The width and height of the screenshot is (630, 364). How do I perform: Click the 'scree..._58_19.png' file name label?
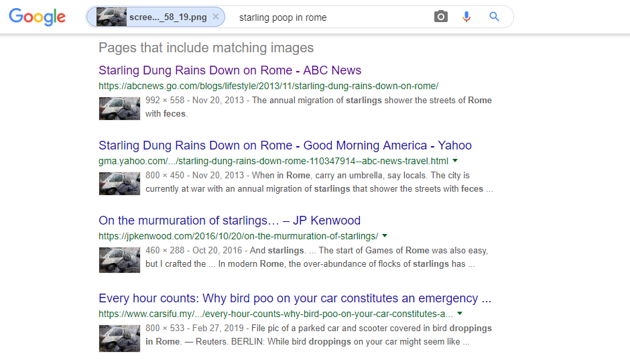pos(168,17)
